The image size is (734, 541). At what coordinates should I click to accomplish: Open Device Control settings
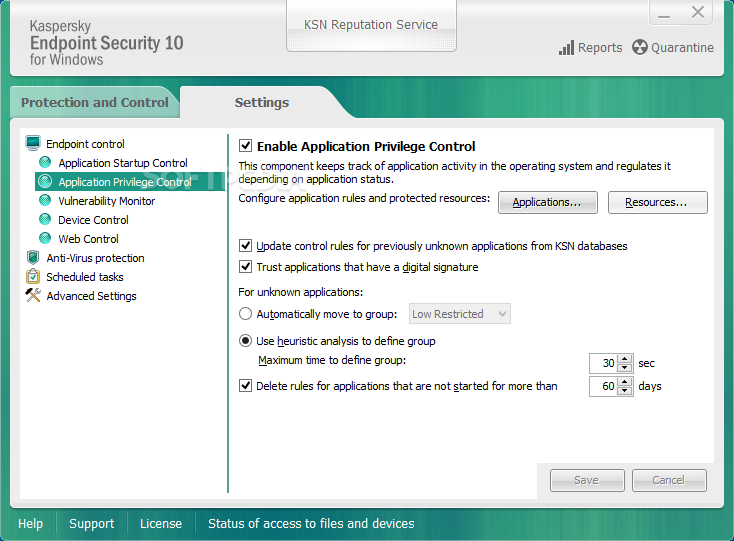[x=93, y=220]
